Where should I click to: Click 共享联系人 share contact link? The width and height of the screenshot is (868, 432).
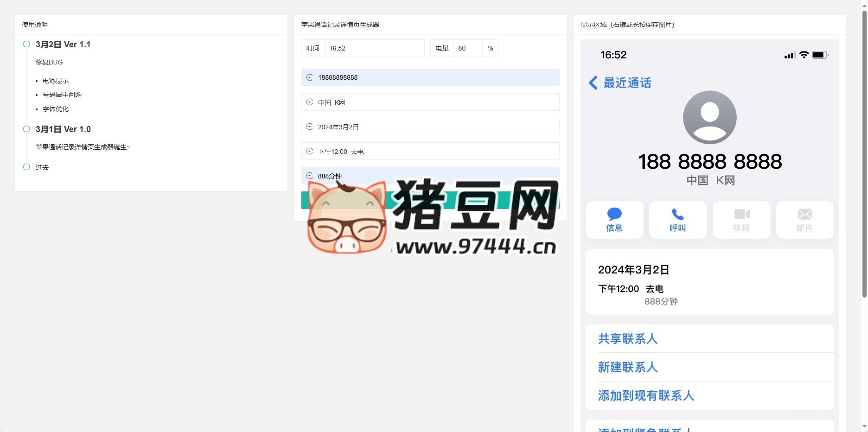pyautogui.click(x=628, y=339)
